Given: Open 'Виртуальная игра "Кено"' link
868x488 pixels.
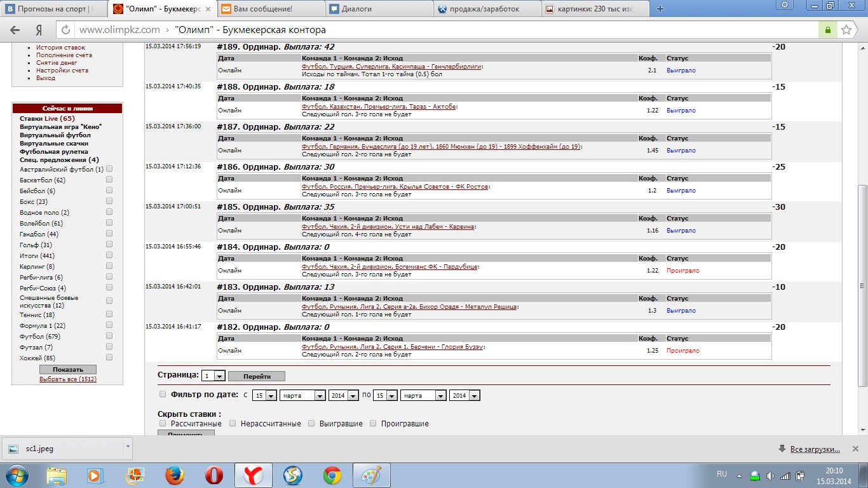Looking at the screenshot, I should [60, 127].
